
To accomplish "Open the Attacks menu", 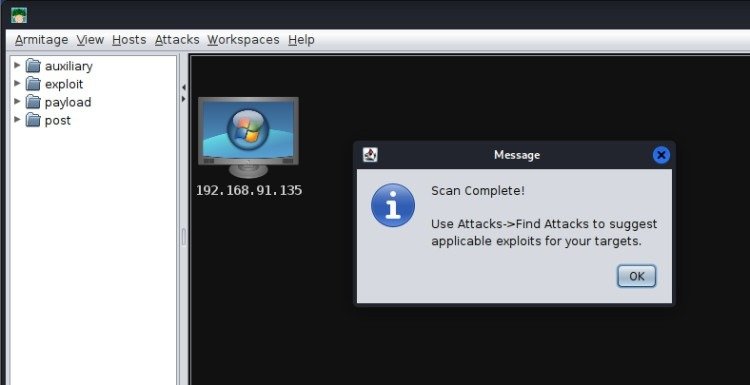I will (177, 40).
